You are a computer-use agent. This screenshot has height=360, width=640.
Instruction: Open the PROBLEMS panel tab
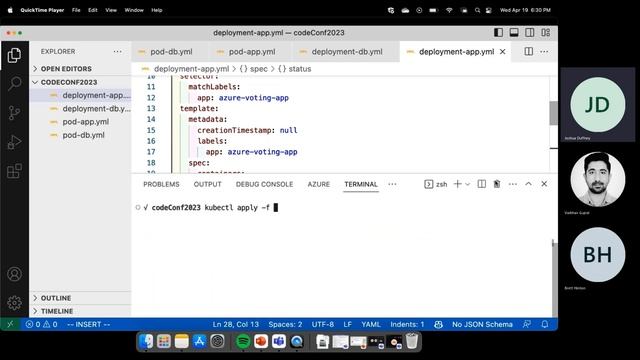point(161,184)
